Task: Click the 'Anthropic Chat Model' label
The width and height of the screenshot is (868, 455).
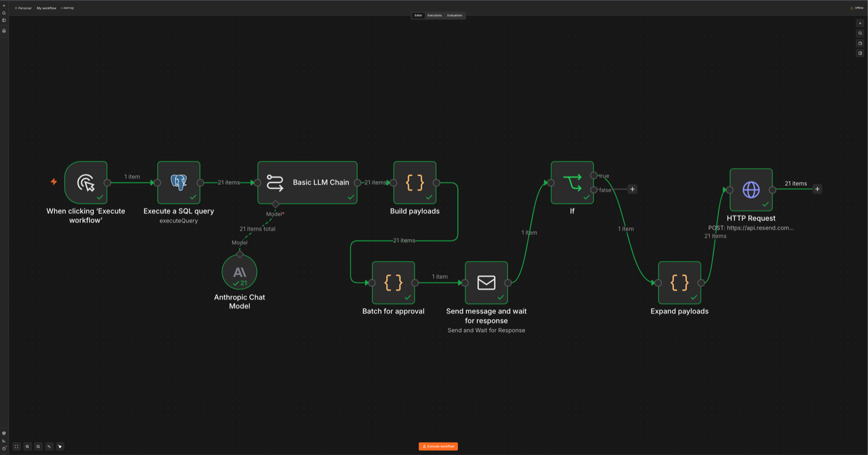Action: 239,301
